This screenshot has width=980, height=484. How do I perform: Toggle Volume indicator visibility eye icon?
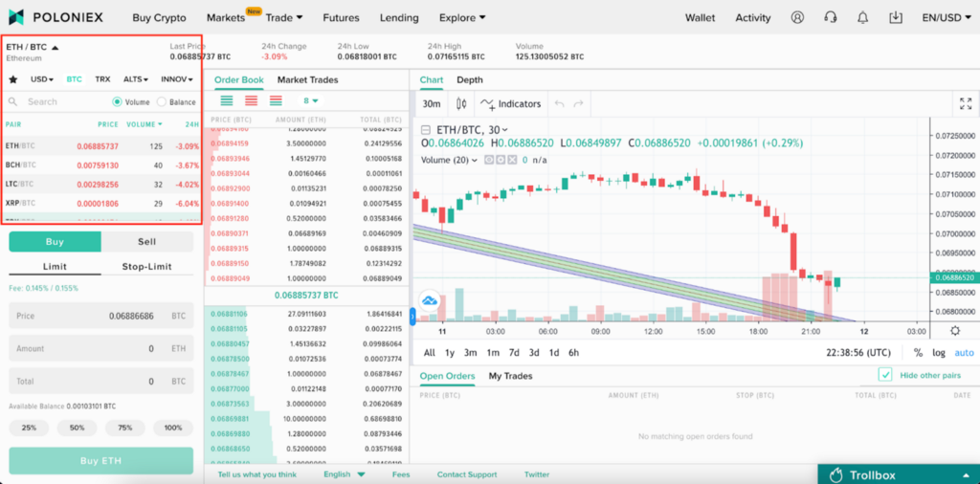(489, 160)
